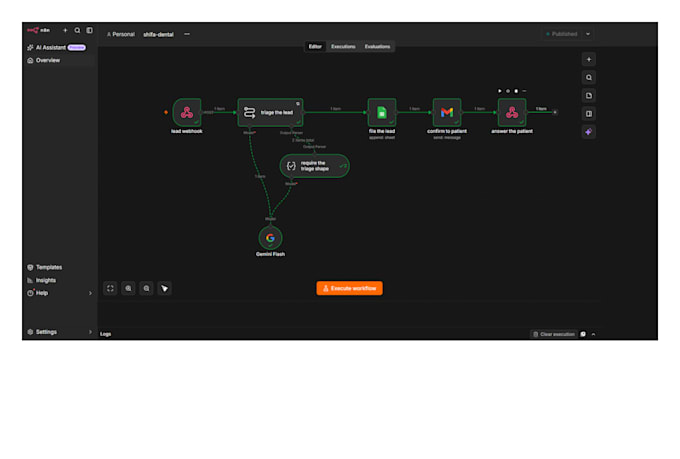Open search from the sidebar header
680x459 pixels.
coord(77,30)
